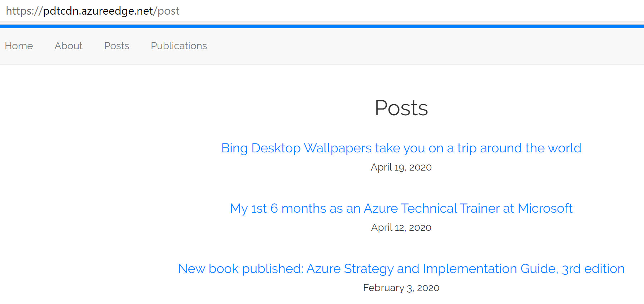This screenshot has height=304, width=644.
Task: Open the Bing Desktop Wallpapers post
Action: click(401, 148)
